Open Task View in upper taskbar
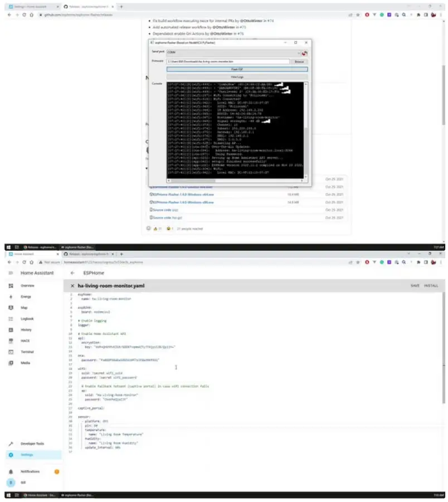Viewport: 448px width, 502px height. 17,247
